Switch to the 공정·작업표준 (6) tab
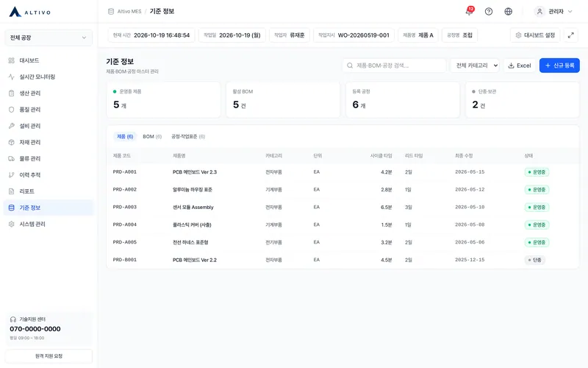588x368 pixels. tap(188, 137)
